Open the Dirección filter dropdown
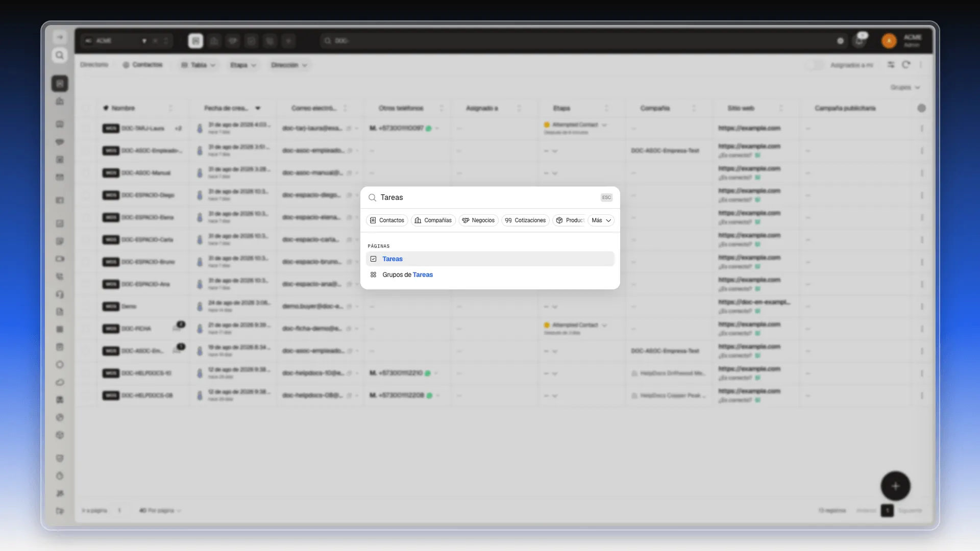980x551 pixels. point(289,65)
